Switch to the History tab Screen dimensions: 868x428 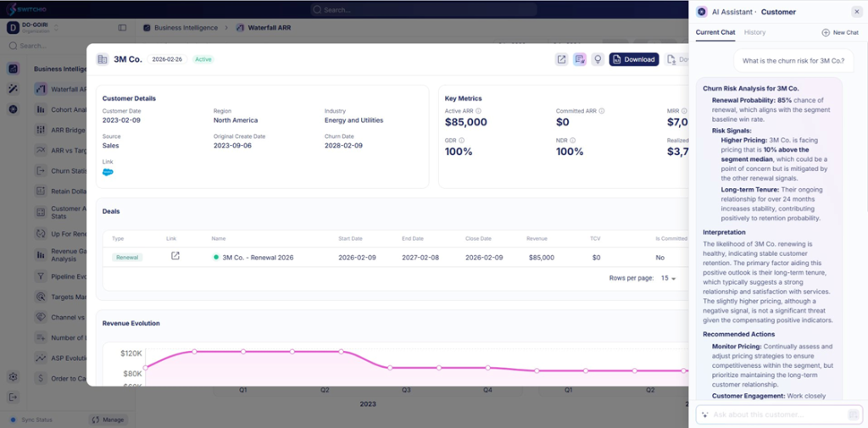[x=754, y=32]
